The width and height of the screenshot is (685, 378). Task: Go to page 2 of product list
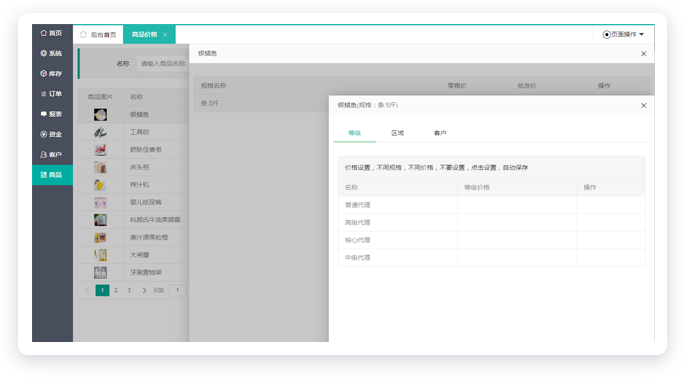(x=116, y=290)
